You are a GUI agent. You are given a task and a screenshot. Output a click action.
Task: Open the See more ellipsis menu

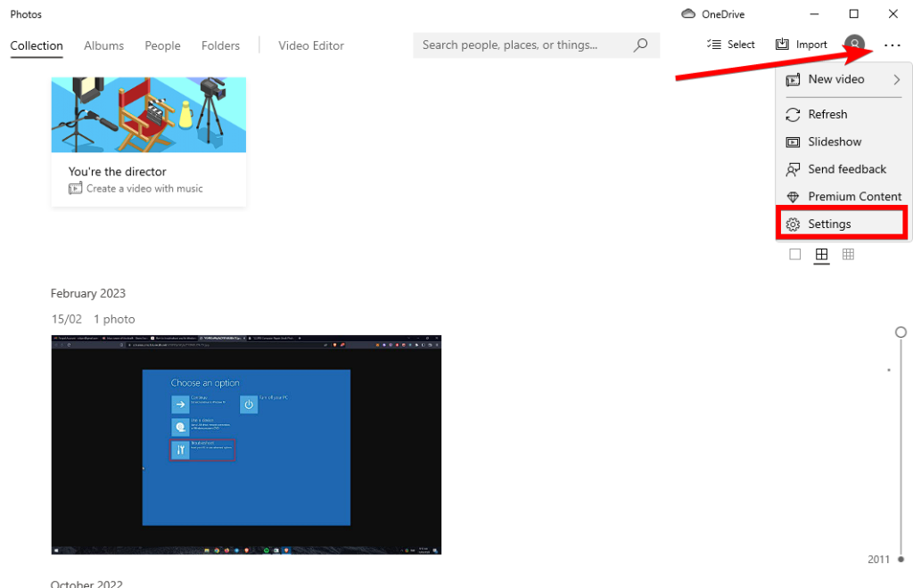tap(892, 45)
